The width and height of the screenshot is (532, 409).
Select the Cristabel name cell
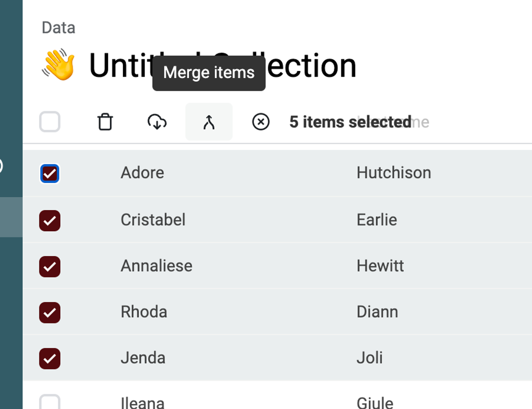153,220
